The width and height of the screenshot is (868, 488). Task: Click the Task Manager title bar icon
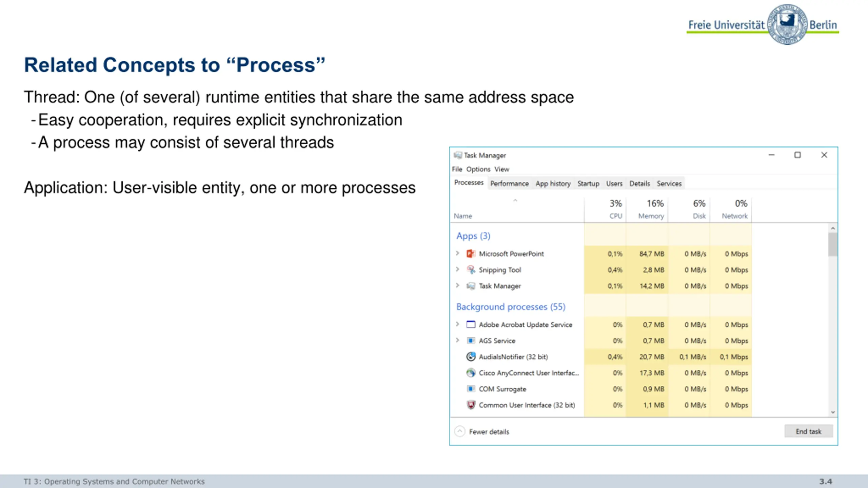point(458,155)
